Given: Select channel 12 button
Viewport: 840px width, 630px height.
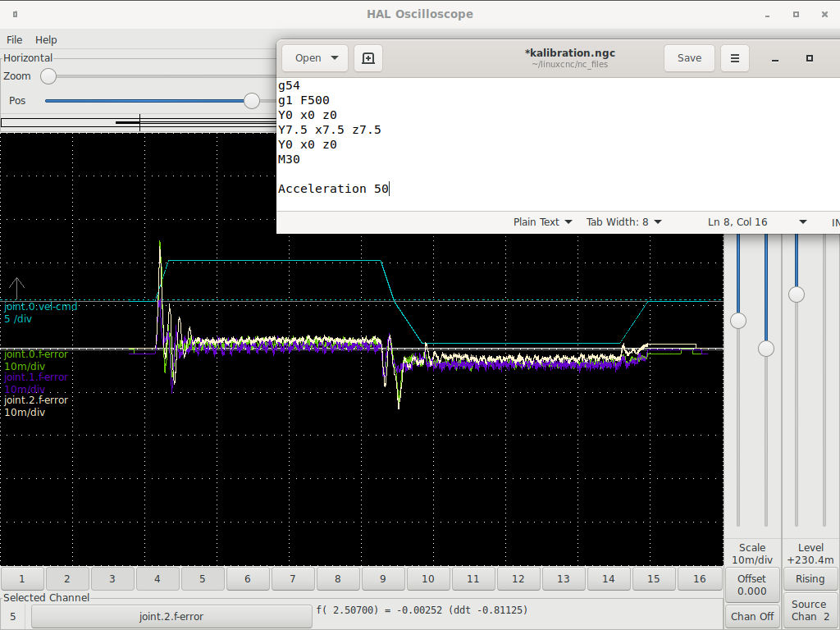Looking at the screenshot, I should coord(518,578).
